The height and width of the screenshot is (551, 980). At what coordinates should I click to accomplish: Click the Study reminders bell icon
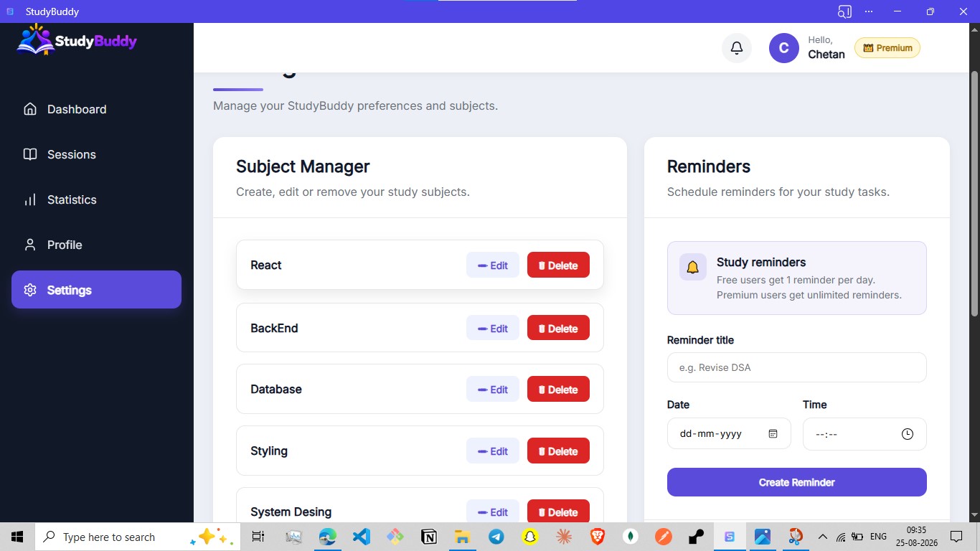(693, 267)
